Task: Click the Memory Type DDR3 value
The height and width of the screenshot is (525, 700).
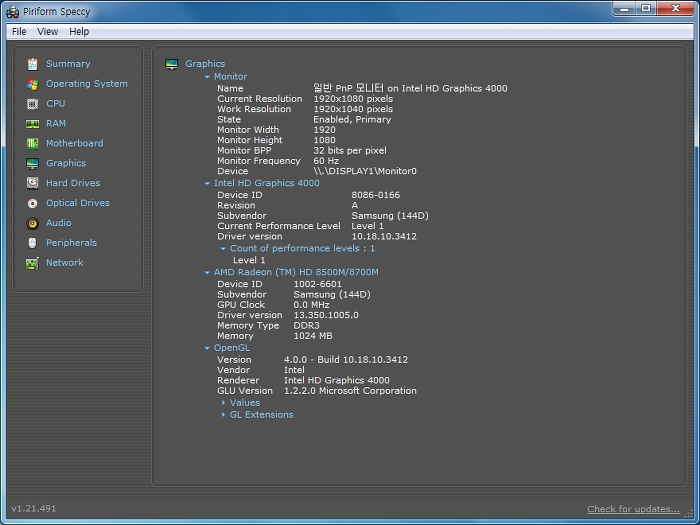Action: 306,325
